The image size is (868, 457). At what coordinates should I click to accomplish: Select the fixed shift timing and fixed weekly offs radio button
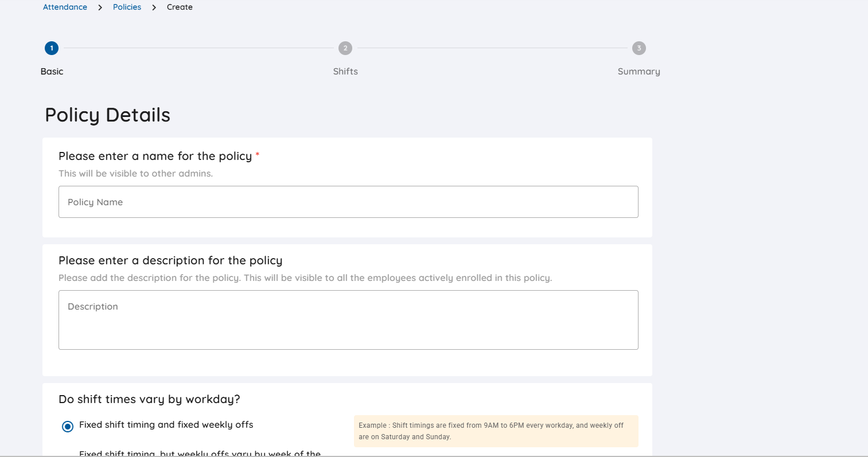(x=68, y=426)
